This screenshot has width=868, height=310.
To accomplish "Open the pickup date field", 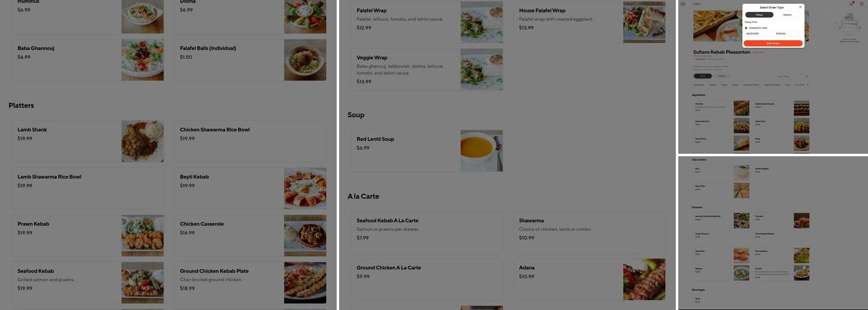I will tap(758, 33).
